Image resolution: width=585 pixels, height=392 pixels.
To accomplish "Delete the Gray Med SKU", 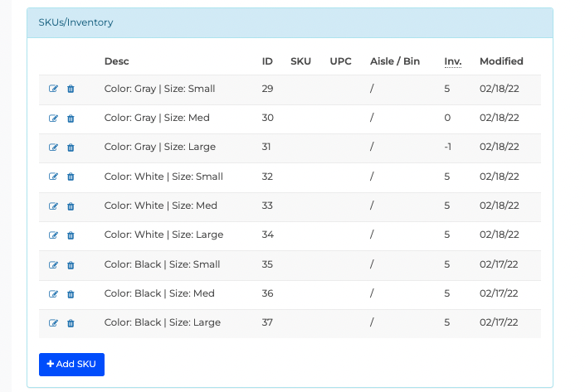I will pos(71,119).
